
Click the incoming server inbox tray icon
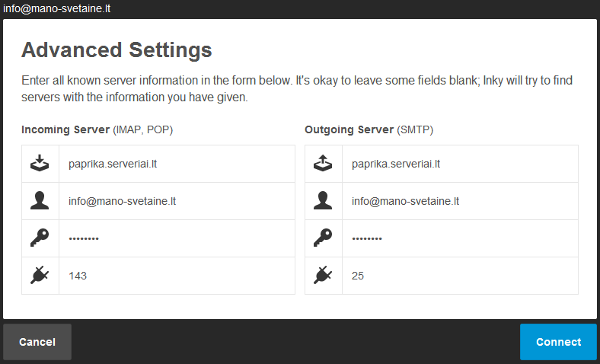coord(40,164)
